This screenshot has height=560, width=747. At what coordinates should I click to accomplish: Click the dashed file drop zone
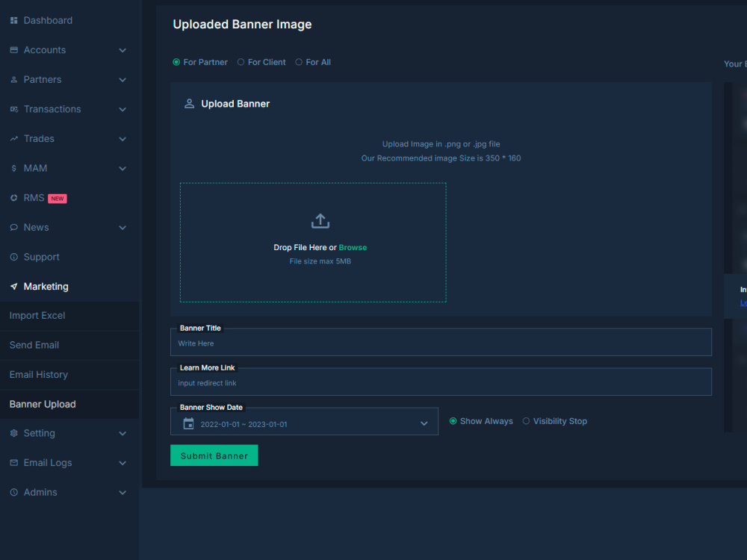pyautogui.click(x=313, y=243)
